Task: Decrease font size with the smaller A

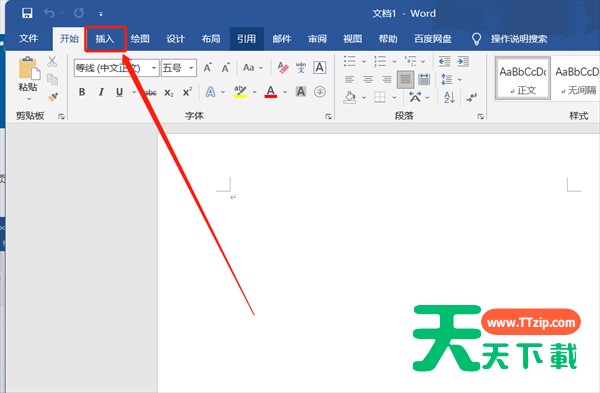Action: 226,68
